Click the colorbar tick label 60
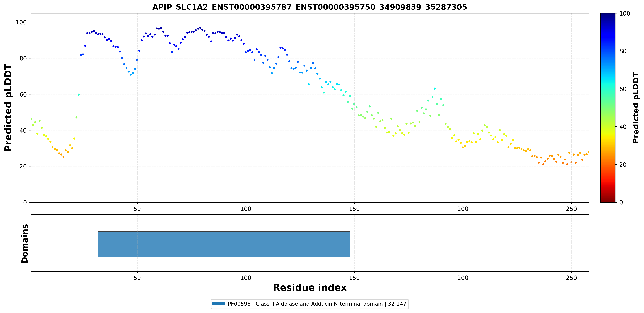This screenshot has height=313, width=644. pos(623,89)
